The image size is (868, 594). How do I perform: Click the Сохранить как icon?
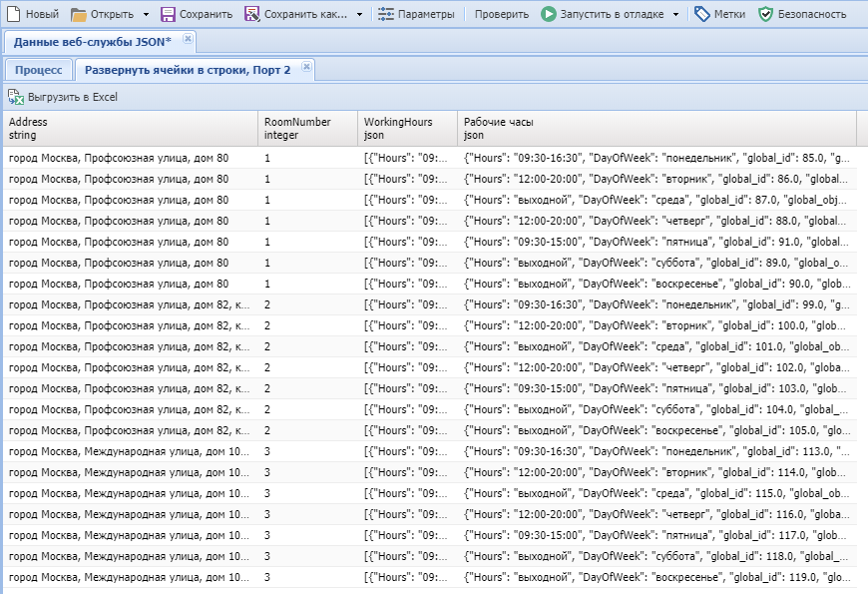pos(252,14)
